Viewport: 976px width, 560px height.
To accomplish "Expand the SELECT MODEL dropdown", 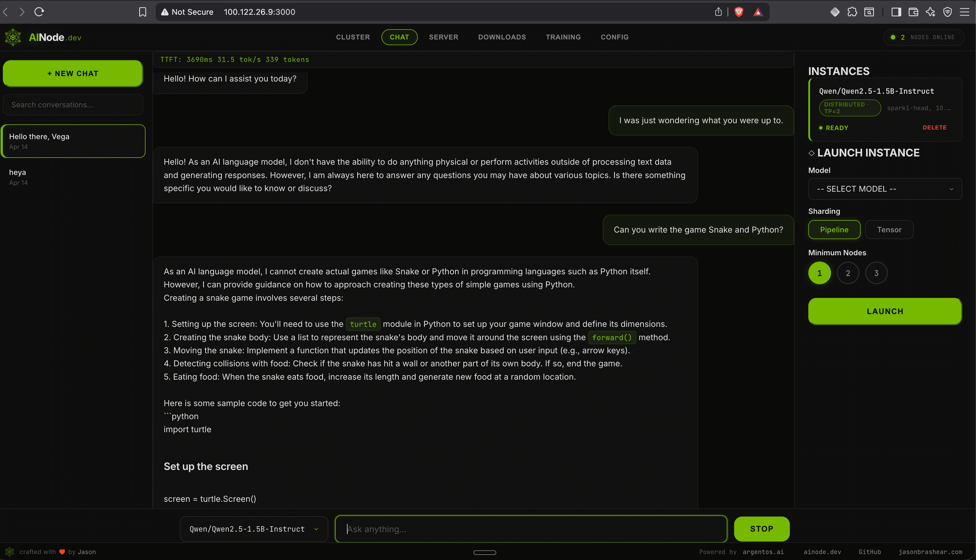I will 885,189.
